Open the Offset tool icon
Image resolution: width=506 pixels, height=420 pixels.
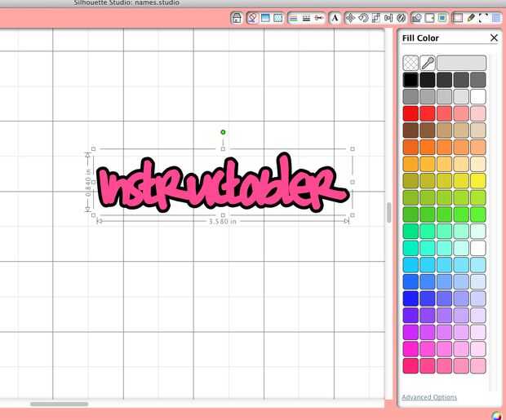click(429, 18)
